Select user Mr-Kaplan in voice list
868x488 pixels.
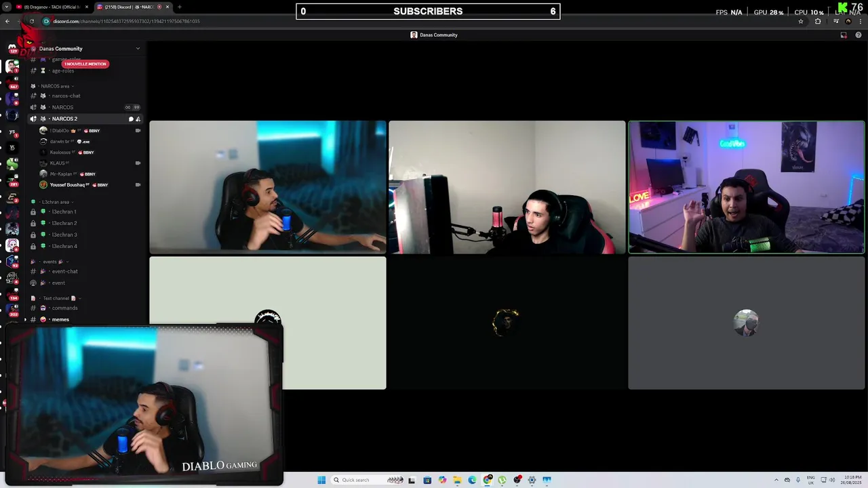[x=61, y=174]
